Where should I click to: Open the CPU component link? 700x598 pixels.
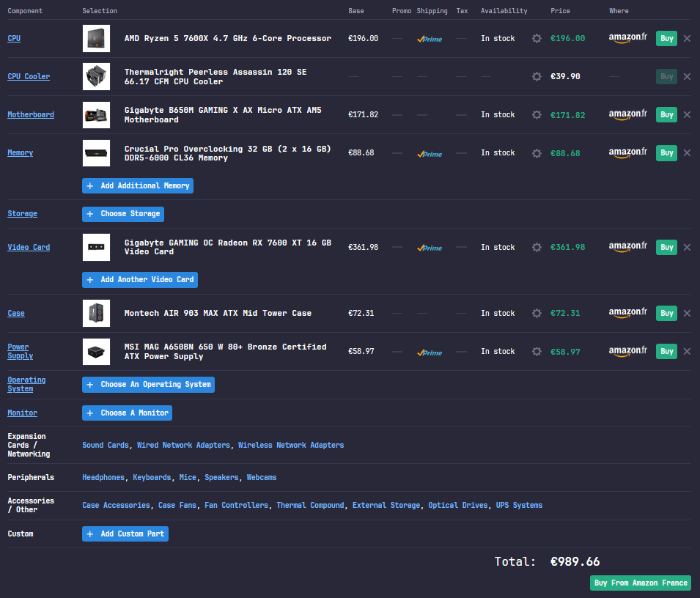(x=14, y=38)
